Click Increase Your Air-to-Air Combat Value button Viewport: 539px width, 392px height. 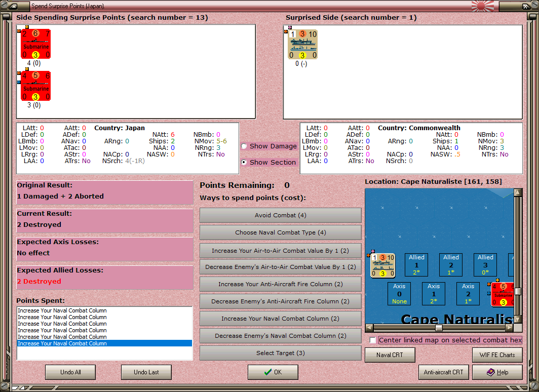[281, 251]
